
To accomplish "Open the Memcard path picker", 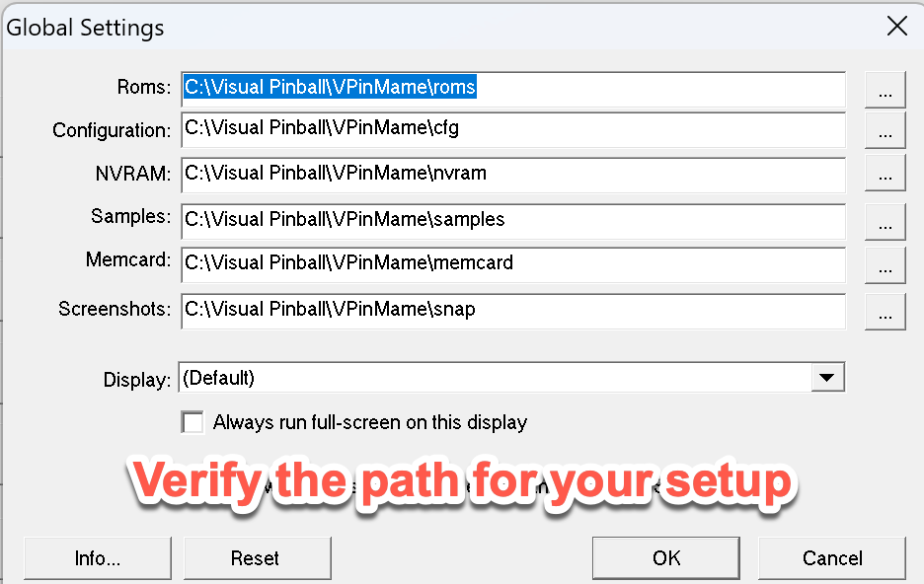I will click(x=885, y=264).
